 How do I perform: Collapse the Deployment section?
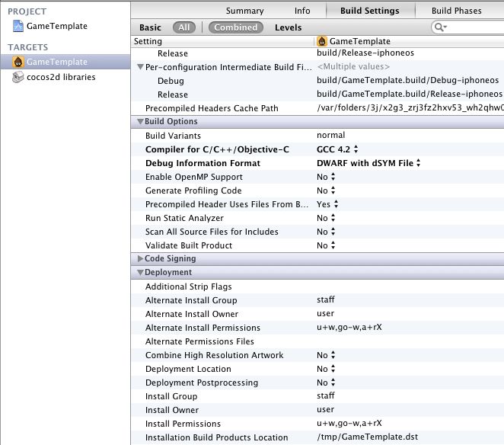pos(140,272)
